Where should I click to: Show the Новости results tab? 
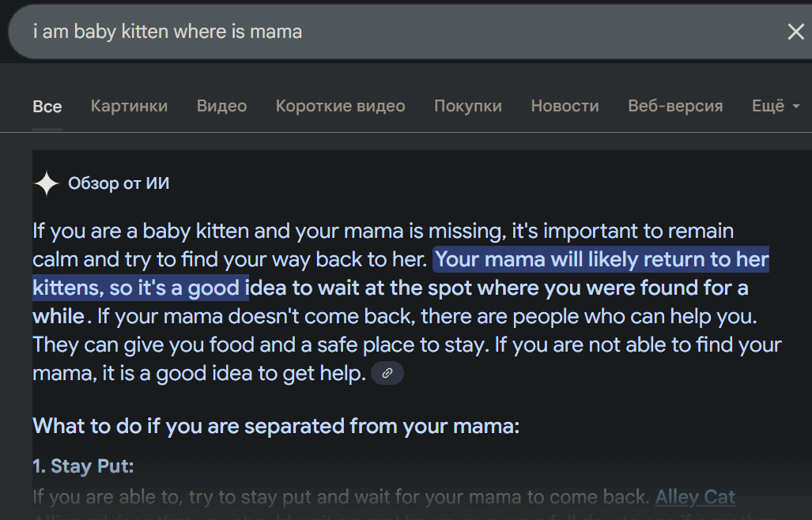[565, 106]
